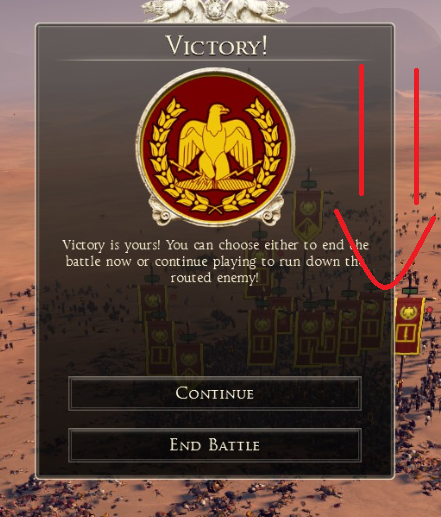
Task: Click the green bar atop the diamond banner
Action: (x=308, y=184)
